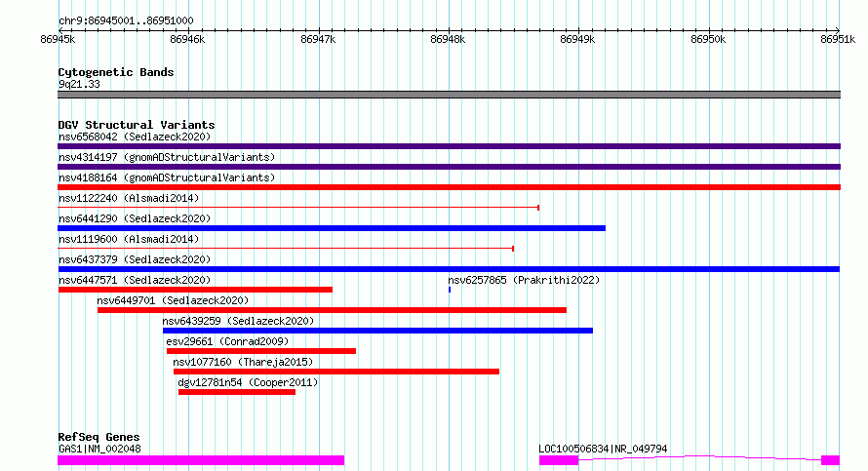Click the chr9:86945001..86951000 coordinate label
868x471 pixels.
(126, 21)
